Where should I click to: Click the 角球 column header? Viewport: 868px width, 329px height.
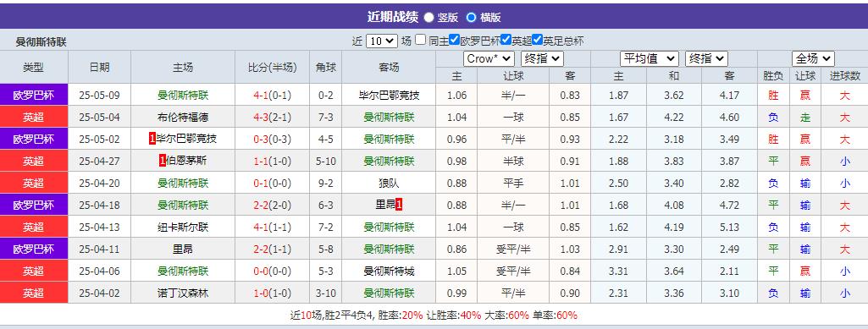[x=325, y=68]
